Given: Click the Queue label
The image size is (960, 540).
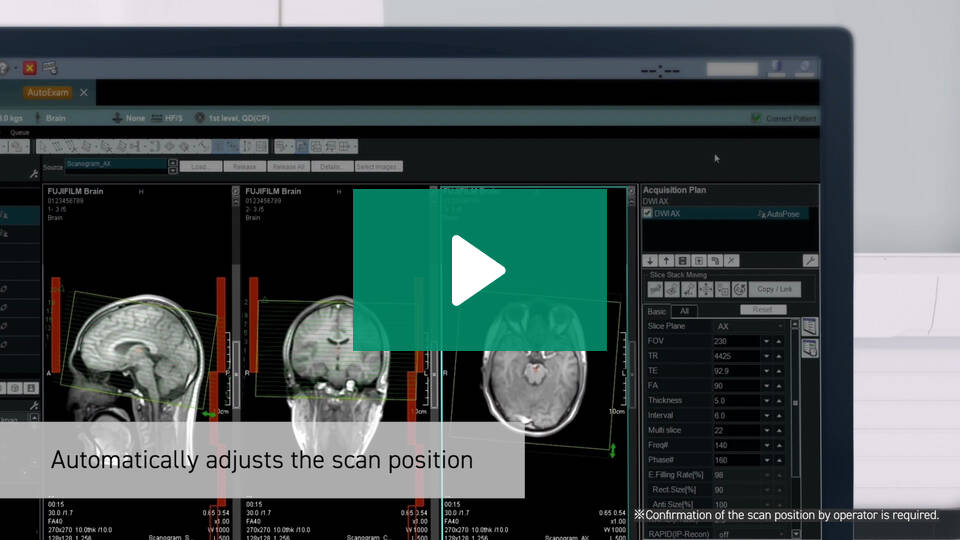Looking at the screenshot, I should pos(19,132).
